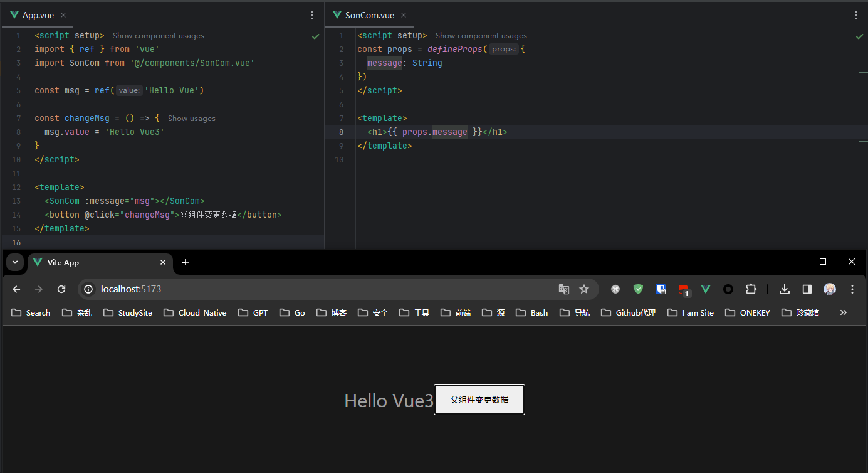Screen dimensions: 868x473
Task: Open the 前端 bookmark folder
Action: pos(456,312)
